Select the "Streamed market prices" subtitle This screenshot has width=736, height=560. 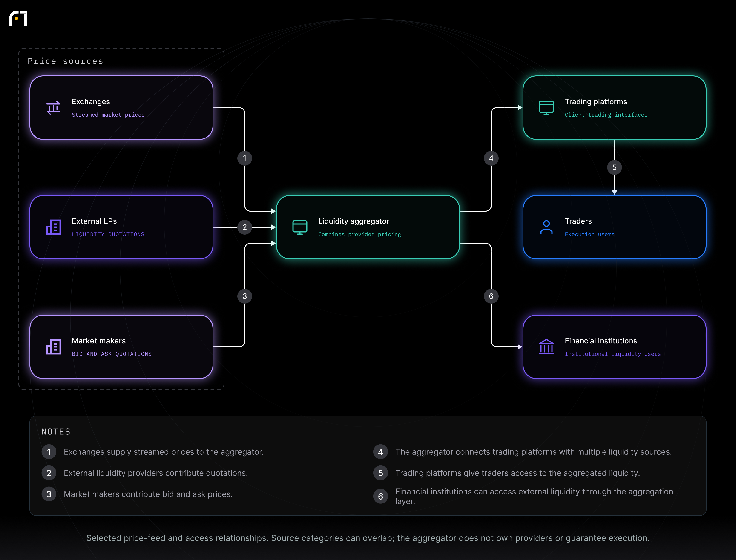tap(108, 115)
